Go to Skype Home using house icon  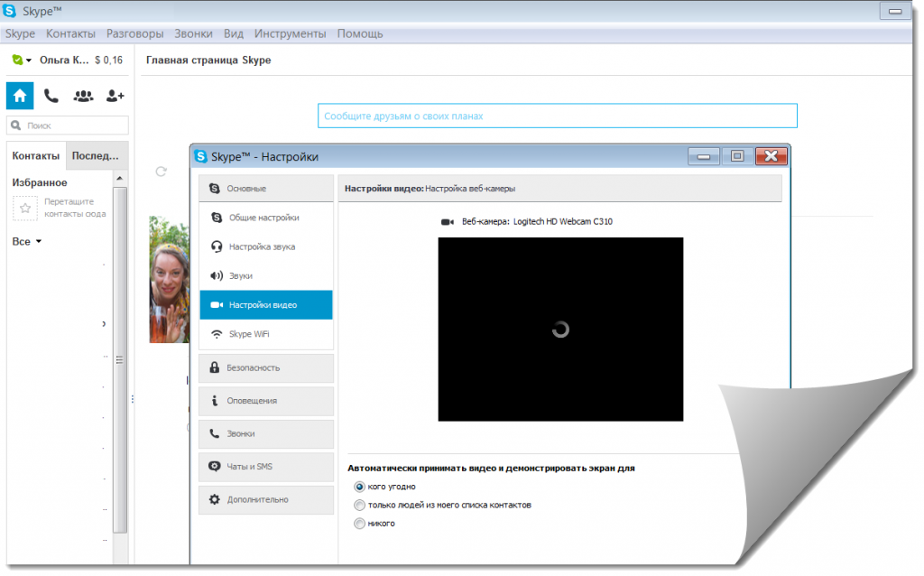[20, 96]
